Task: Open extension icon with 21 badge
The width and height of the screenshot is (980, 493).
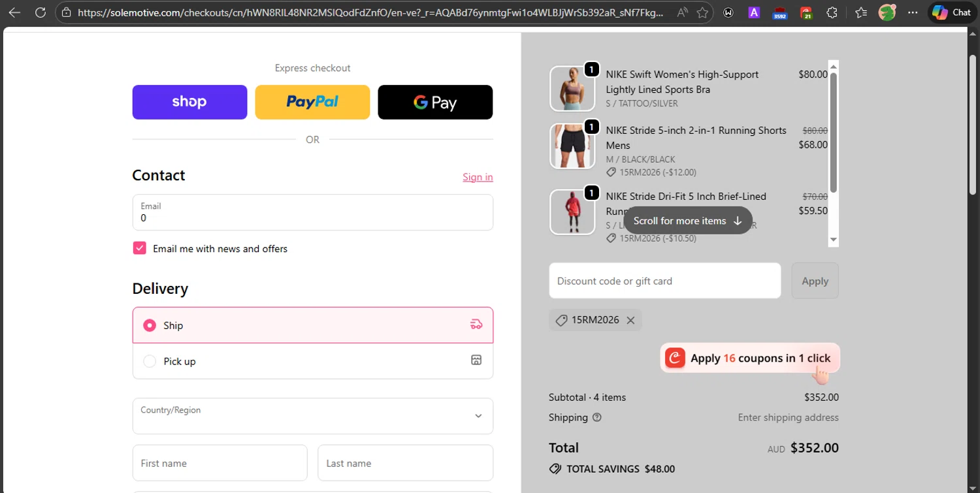Action: click(x=806, y=13)
